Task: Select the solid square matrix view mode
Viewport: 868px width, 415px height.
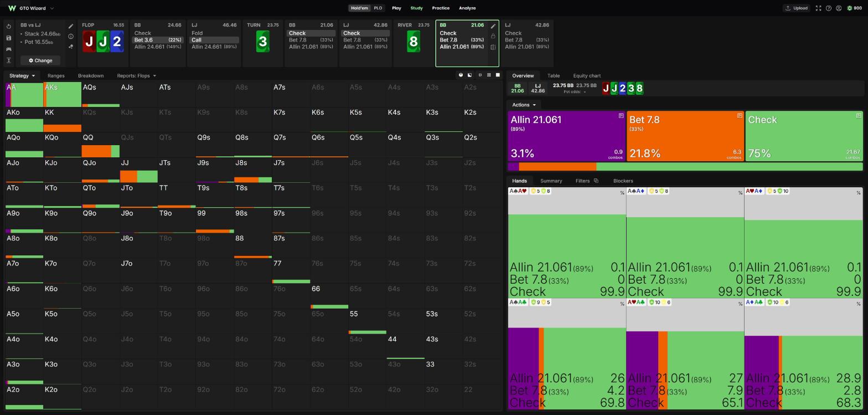Action: [498, 75]
